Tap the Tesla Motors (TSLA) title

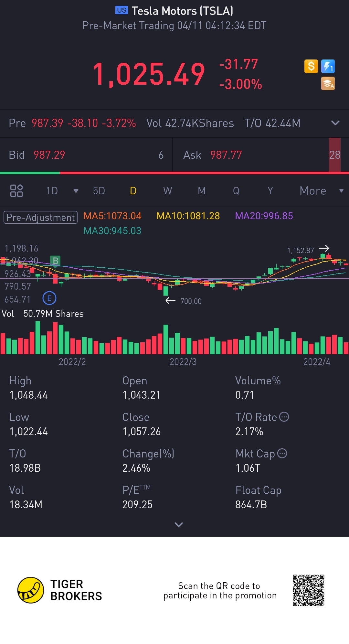(x=182, y=11)
